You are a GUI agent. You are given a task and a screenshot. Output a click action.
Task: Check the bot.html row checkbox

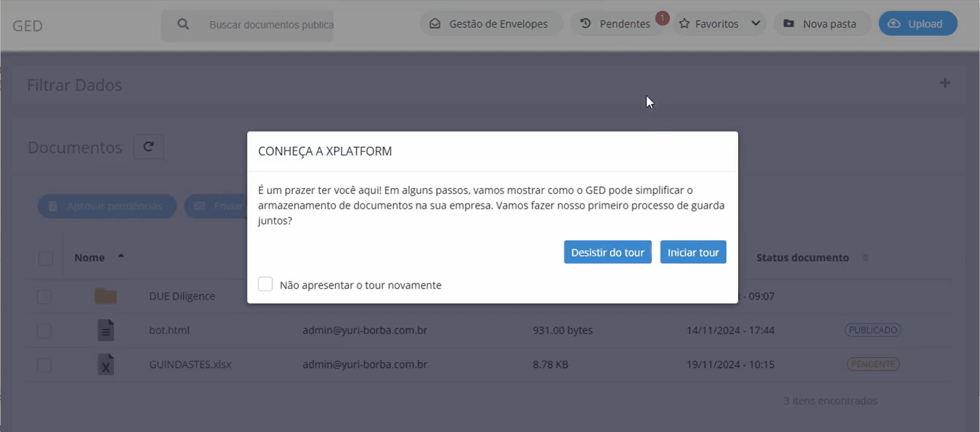(44, 331)
